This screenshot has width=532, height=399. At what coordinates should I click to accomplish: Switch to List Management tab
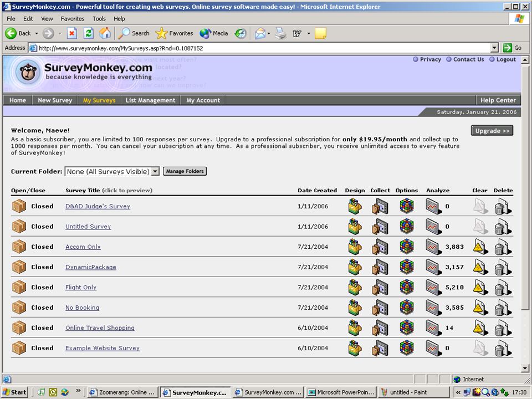(x=150, y=100)
